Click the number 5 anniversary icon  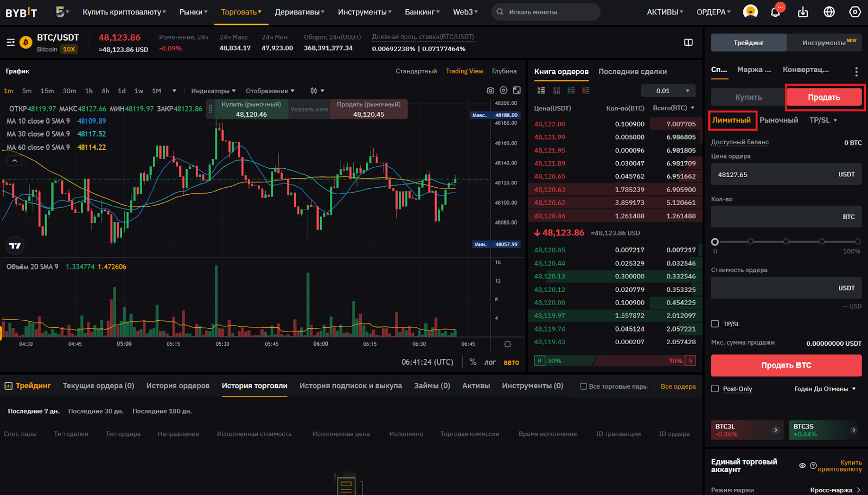tap(60, 11)
